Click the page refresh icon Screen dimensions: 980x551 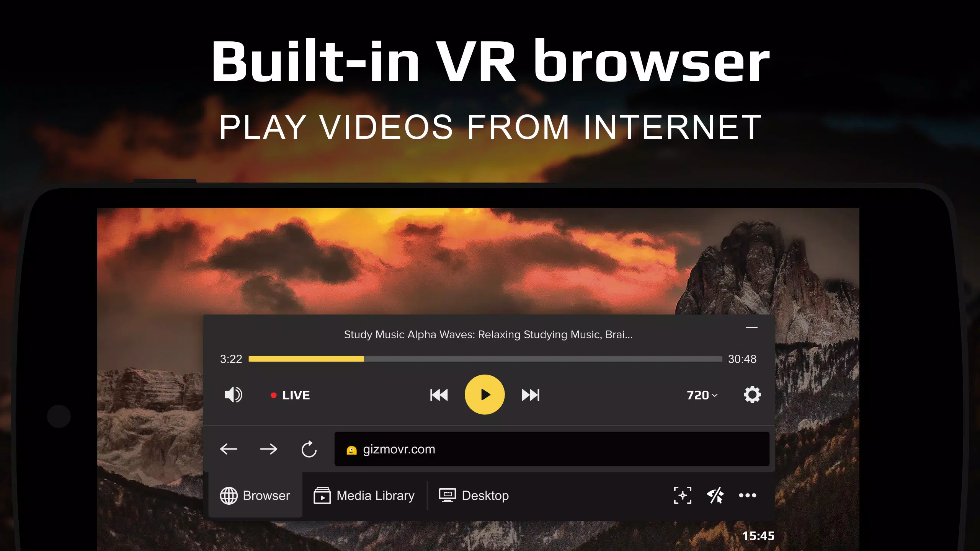pos(309,450)
